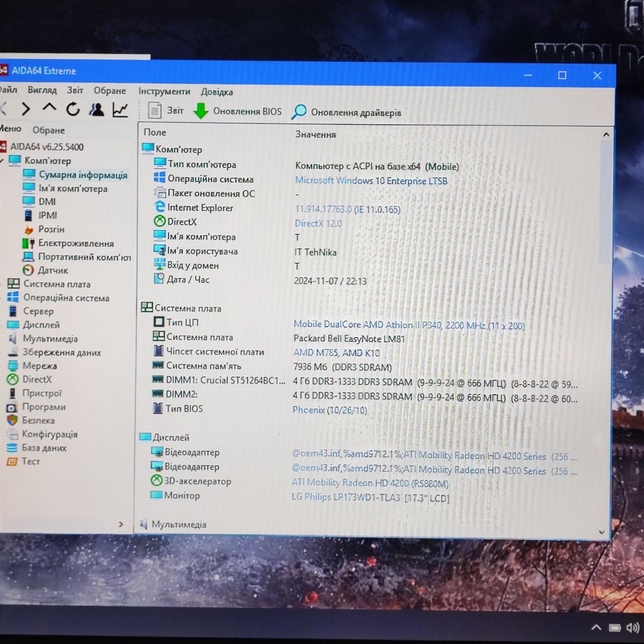Screen dimensions: 644x644
Task: Select the IPMI icon in the tree
Action: pos(29,215)
